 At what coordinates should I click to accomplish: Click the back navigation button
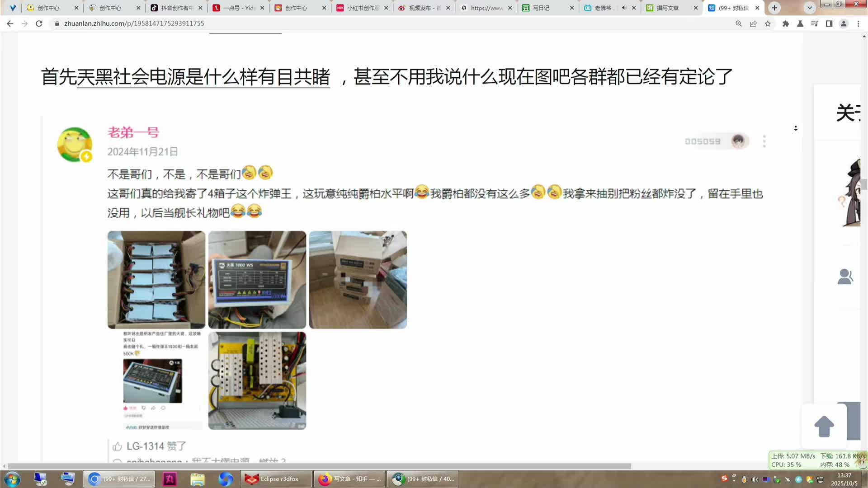(x=10, y=23)
